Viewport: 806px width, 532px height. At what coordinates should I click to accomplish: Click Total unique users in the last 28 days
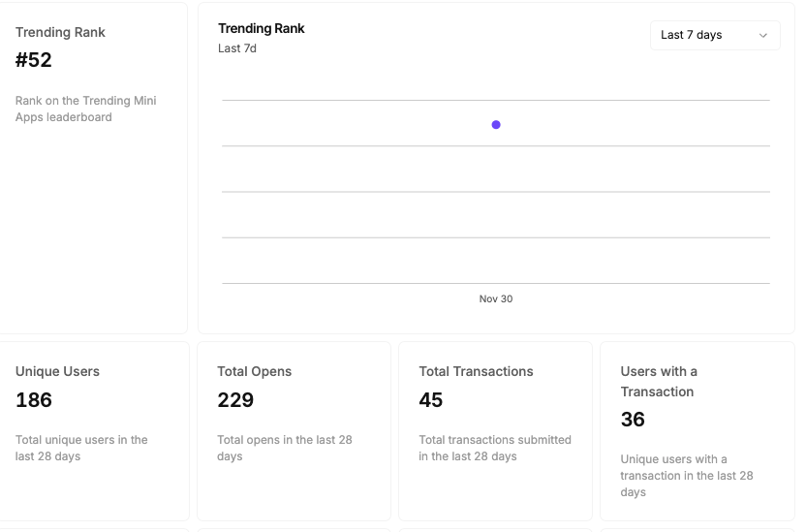(x=81, y=448)
